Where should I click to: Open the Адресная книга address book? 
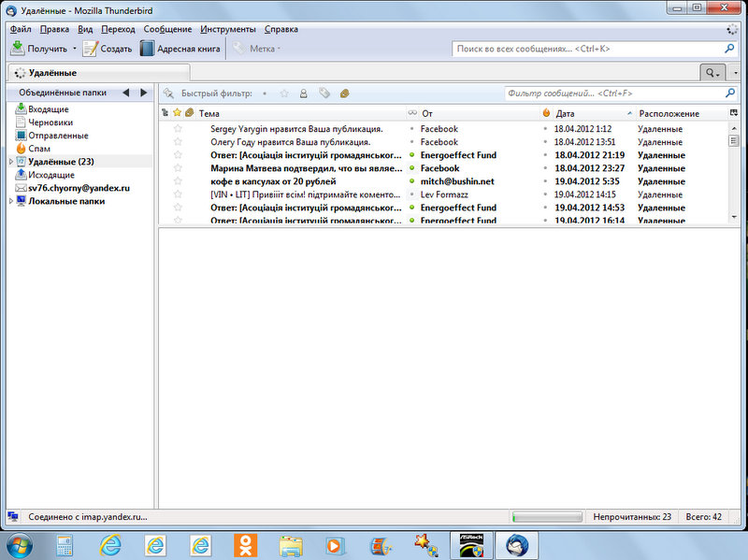tap(180, 49)
